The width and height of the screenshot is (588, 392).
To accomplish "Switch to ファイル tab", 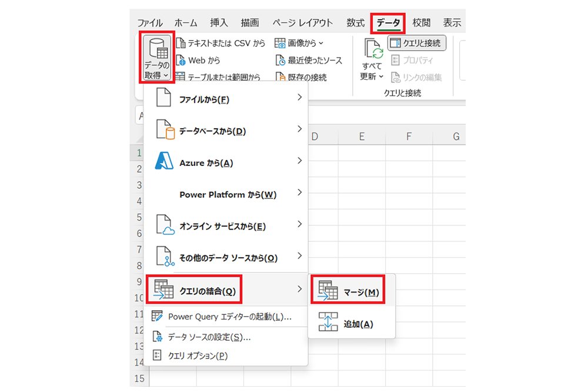I will tap(149, 23).
